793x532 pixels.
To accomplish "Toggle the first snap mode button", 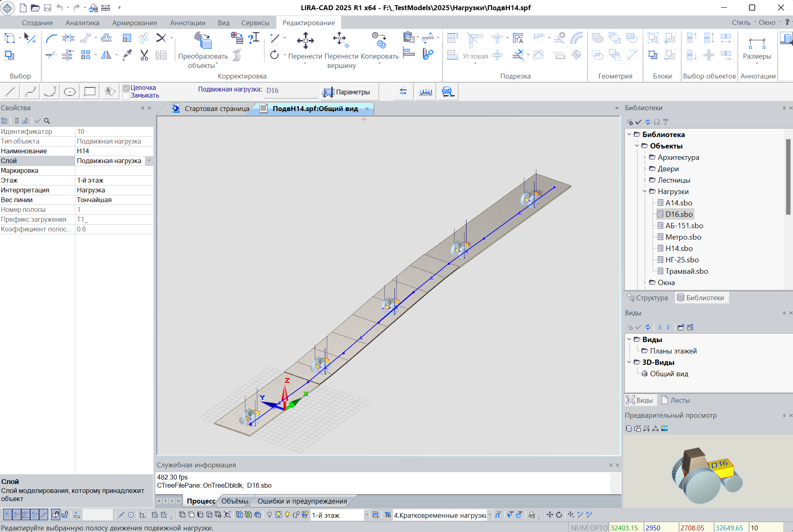I will (x=7, y=515).
